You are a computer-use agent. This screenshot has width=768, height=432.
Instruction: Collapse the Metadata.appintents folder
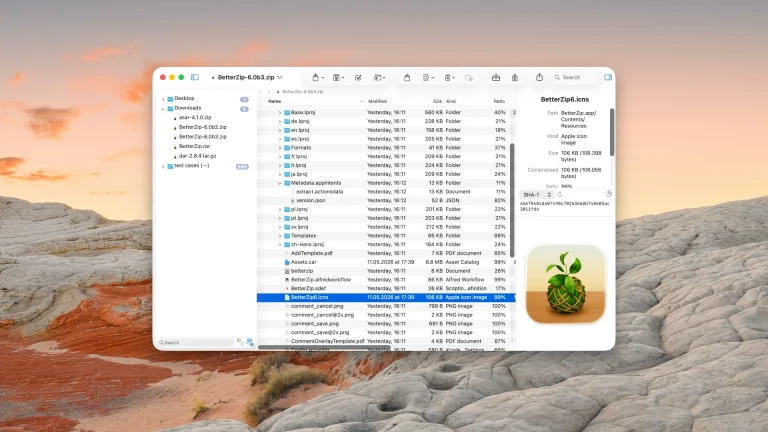[280, 183]
